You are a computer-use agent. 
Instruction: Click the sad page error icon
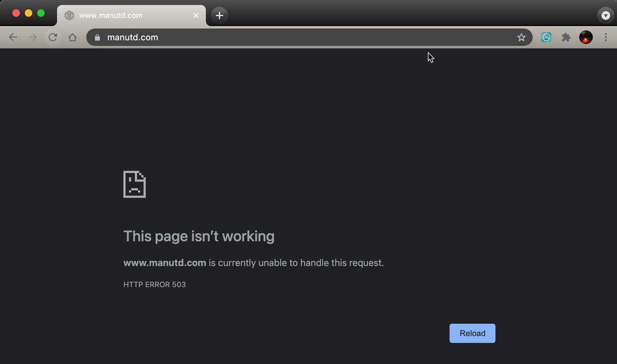[x=135, y=184]
